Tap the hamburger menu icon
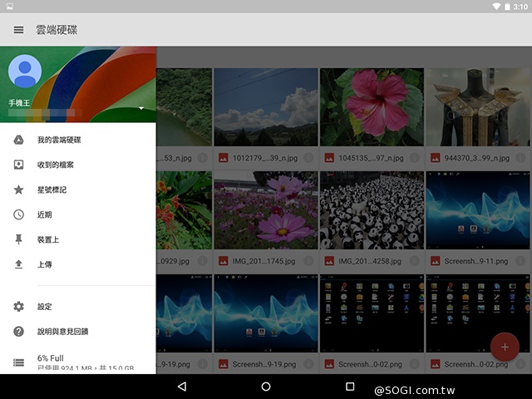The height and width of the screenshot is (399, 532). (18, 30)
